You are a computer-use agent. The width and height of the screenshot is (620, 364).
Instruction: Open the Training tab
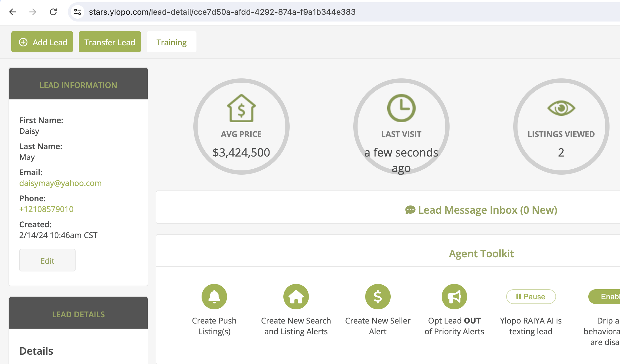tap(171, 42)
